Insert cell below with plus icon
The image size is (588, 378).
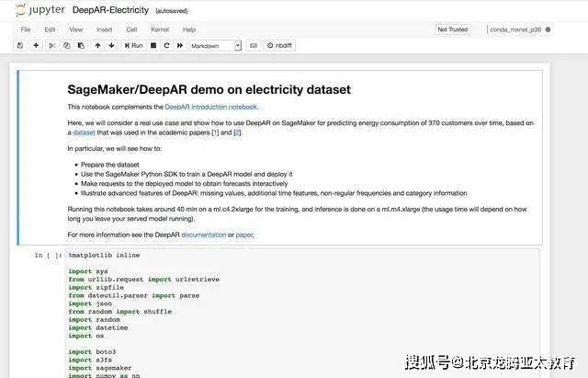[36, 45]
